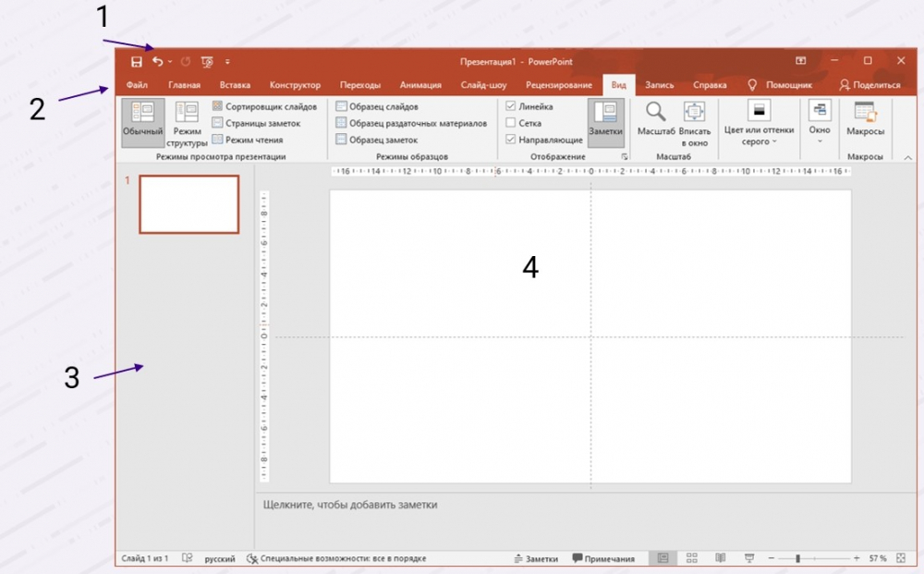Toggle the Notes (Заметки) ribbon button

(606, 122)
